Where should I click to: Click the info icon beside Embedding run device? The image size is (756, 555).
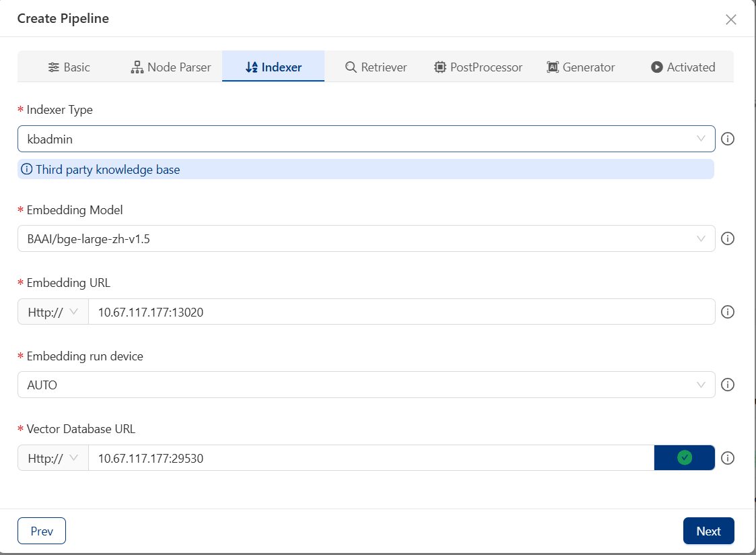click(727, 385)
